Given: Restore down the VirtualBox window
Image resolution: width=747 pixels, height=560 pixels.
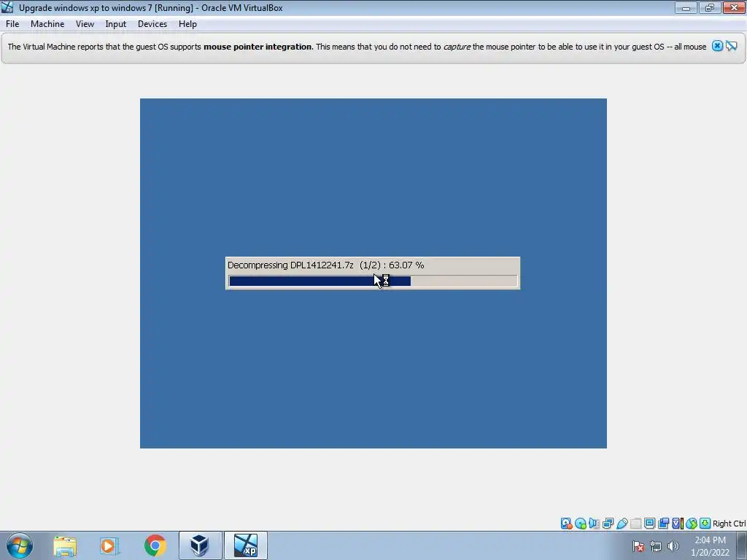Looking at the screenshot, I should tap(710, 7).
